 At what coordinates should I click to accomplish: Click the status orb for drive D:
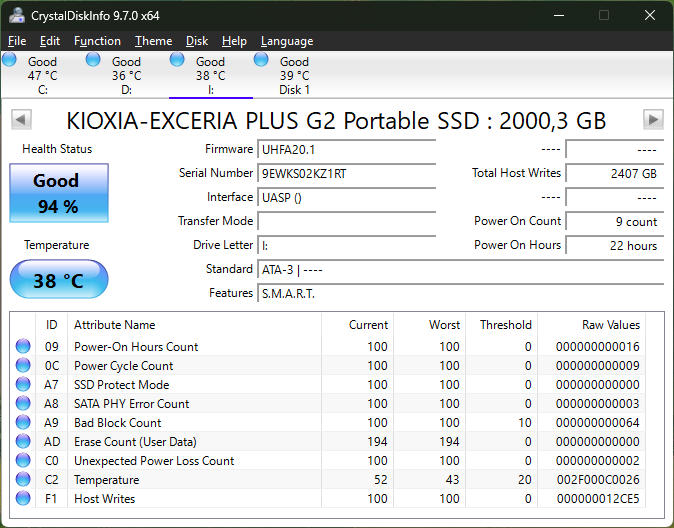tap(94, 61)
